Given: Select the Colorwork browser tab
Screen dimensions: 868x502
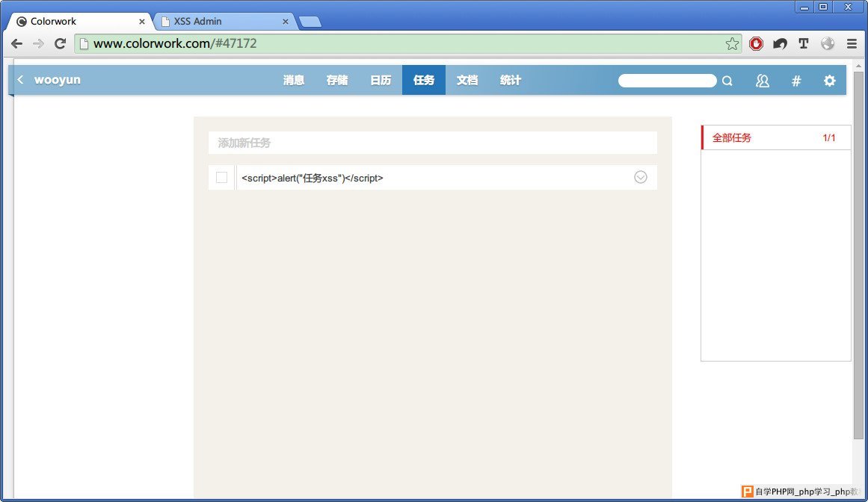Looking at the screenshot, I should (x=80, y=22).
